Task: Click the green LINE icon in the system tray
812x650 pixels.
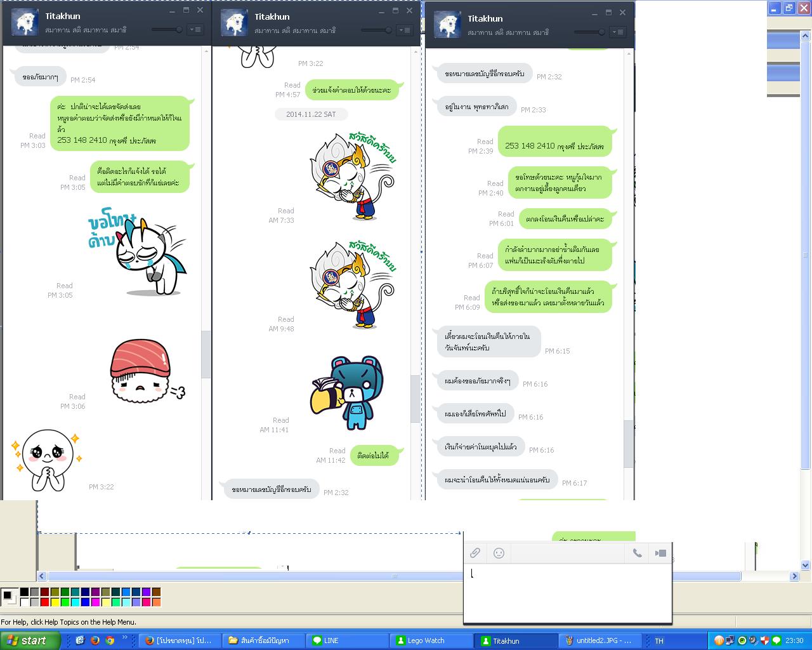Action: [x=776, y=640]
